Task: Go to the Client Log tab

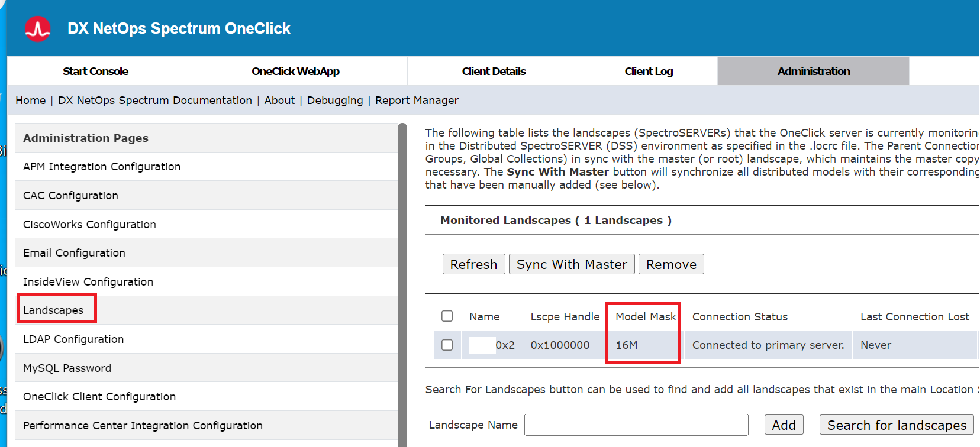Action: click(x=649, y=71)
